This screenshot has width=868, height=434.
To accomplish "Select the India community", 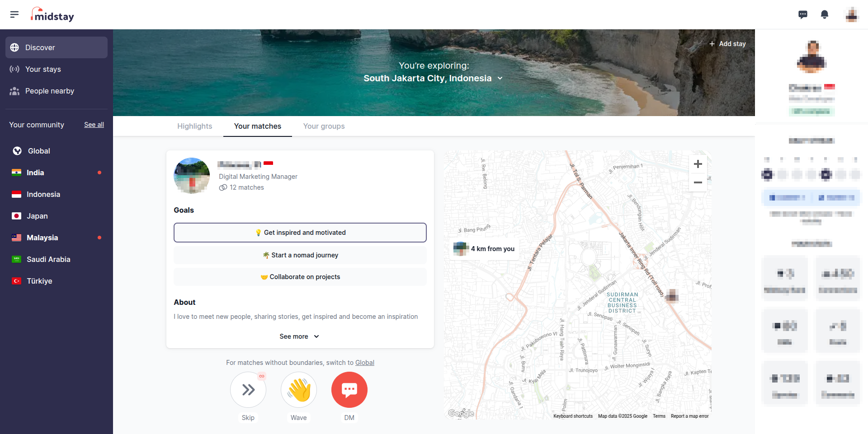I will (57, 173).
